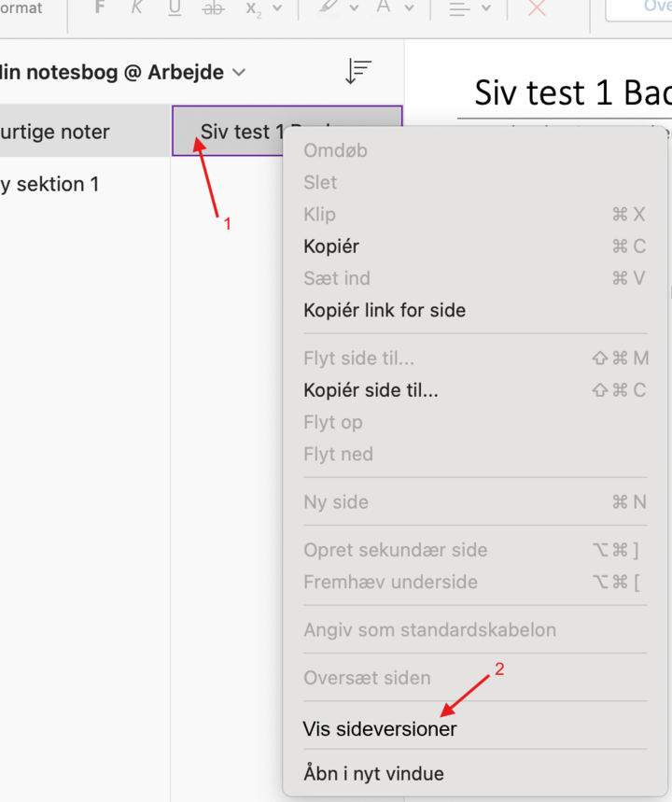The image size is (672, 802).
Task: Toggle underline formatting in toolbar
Action: [x=175, y=8]
